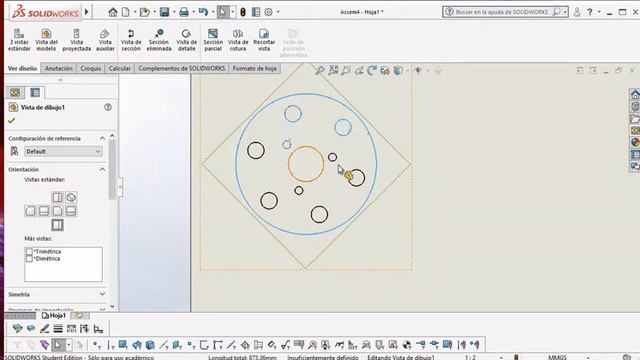Viewport: 640px width, 360px height.
Task: Click the Sección parcial tool
Action: coord(213,40)
